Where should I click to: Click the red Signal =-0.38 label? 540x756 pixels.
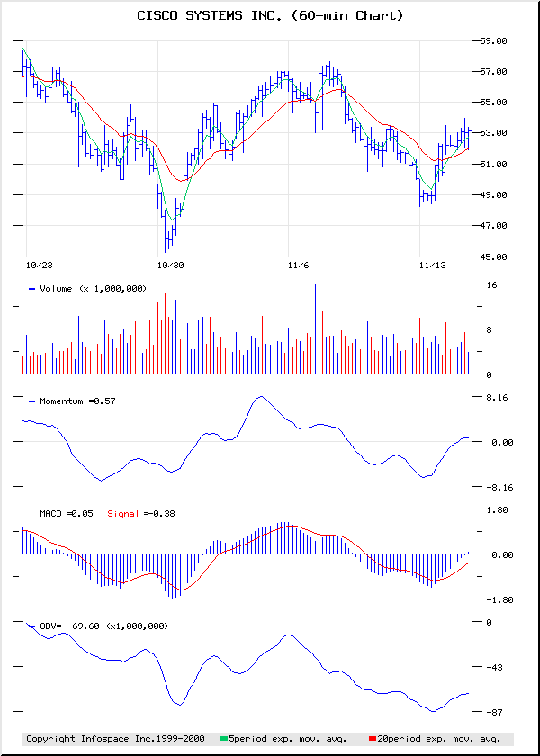tap(140, 514)
